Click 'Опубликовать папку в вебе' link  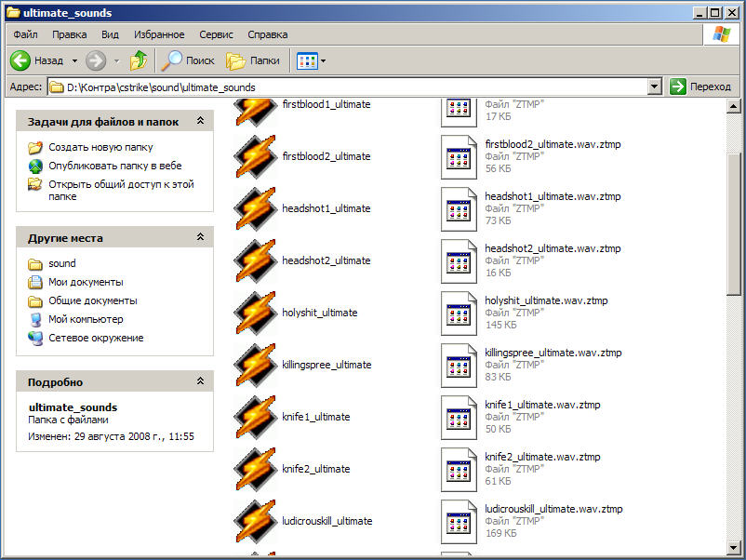tap(115, 166)
